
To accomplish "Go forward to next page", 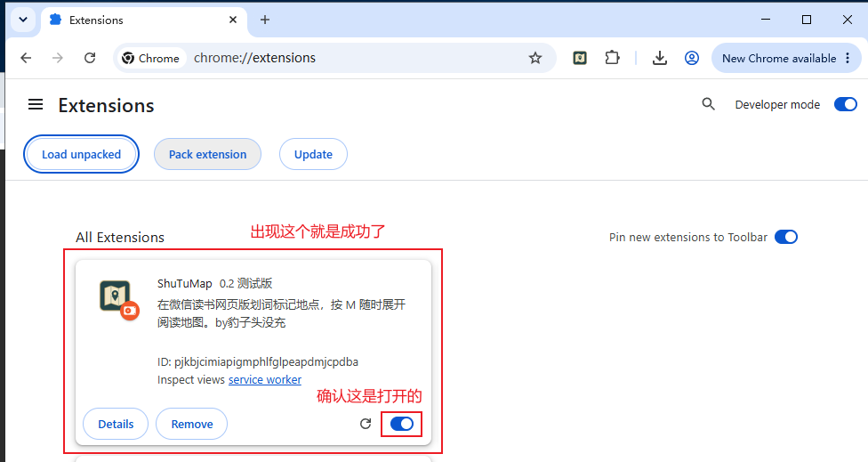I will tap(58, 58).
